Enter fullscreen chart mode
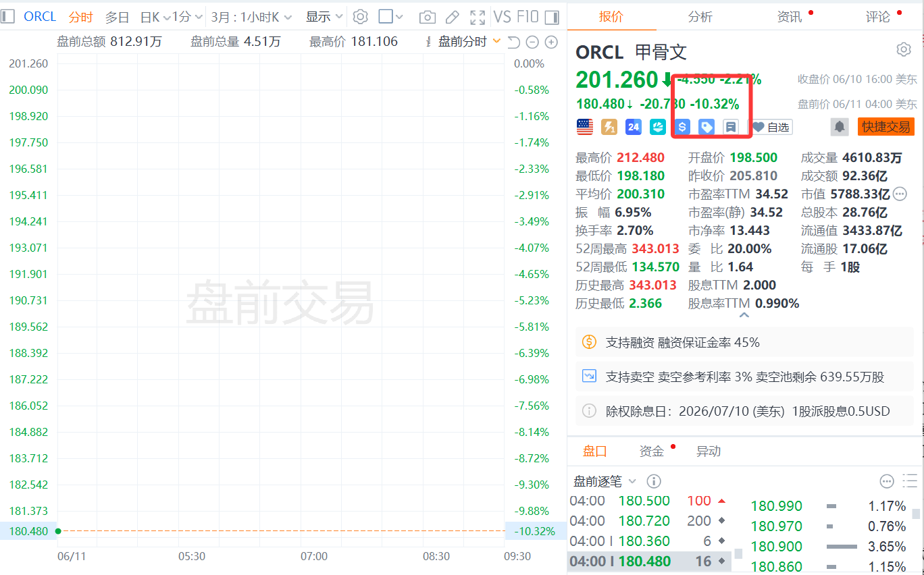 tap(478, 17)
